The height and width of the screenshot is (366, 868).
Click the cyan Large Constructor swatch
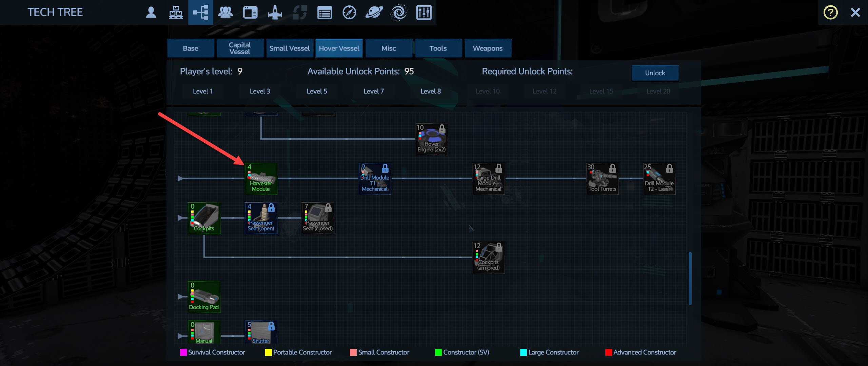coord(524,352)
